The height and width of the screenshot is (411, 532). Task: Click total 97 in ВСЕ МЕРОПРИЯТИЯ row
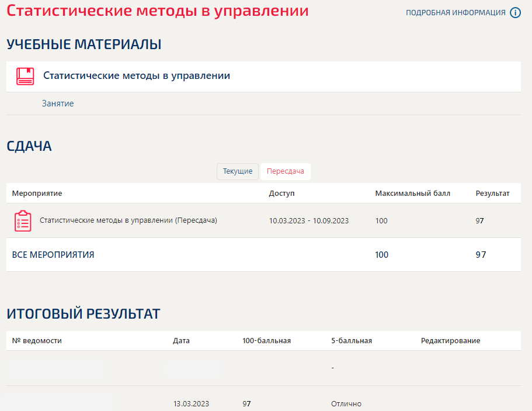481,255
